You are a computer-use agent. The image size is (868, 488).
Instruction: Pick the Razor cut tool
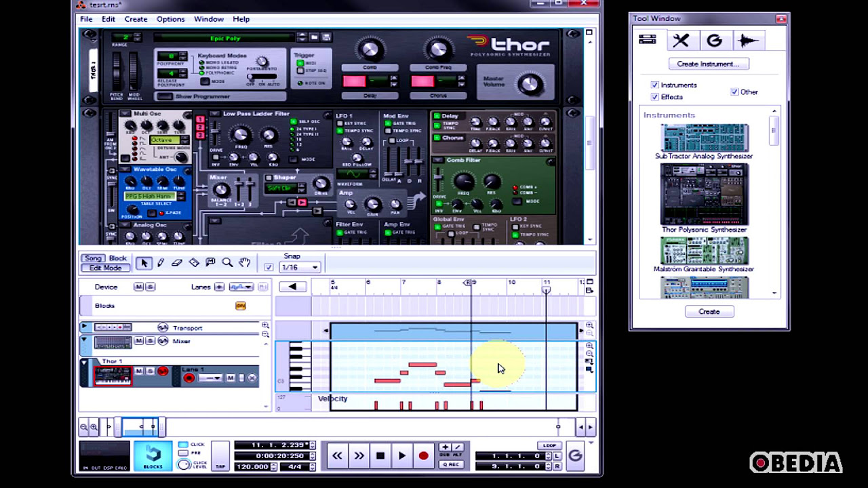click(x=194, y=262)
